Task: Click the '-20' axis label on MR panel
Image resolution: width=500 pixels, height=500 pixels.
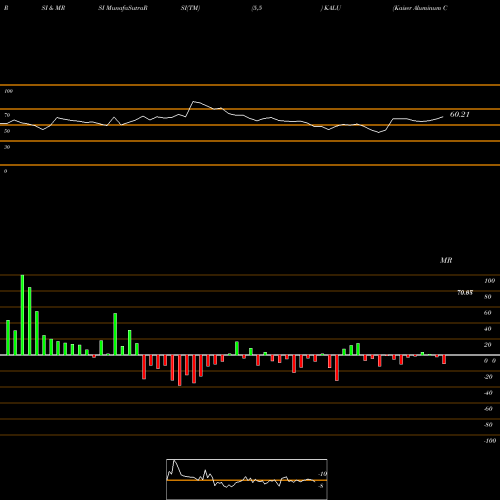Action: pyautogui.click(x=488, y=377)
